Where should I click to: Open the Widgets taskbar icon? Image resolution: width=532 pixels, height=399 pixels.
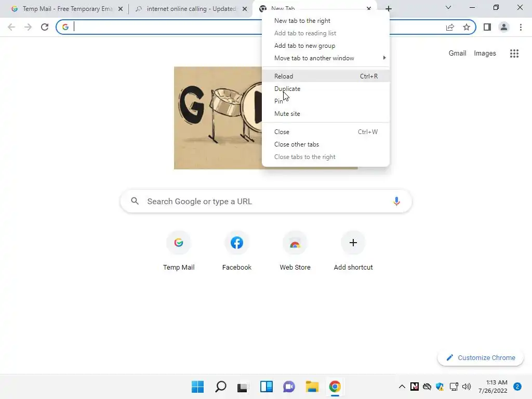(x=267, y=387)
